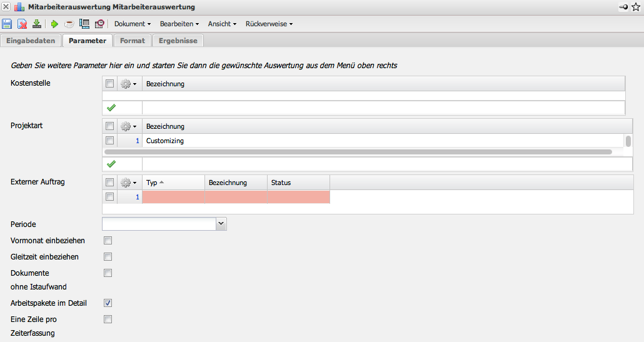
Task: Confirm Kostenstelle entry with green checkmark
Action: [x=111, y=108]
